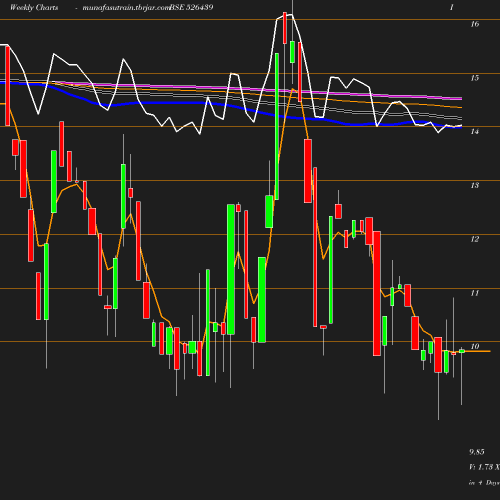The image size is (500, 500).
Task: Select the price axis label "12"
Action: pyautogui.click(x=475, y=239)
